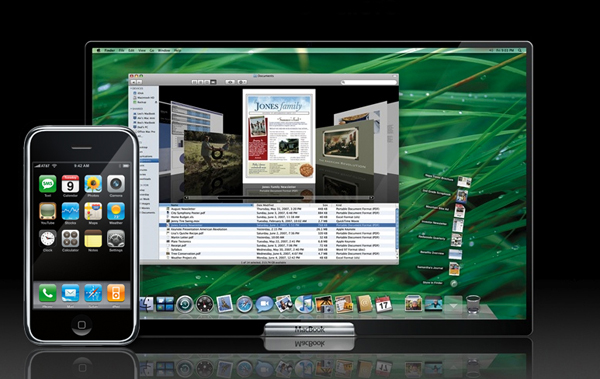600x379 pixels.
Task: Click the Finder window back arrow
Action: click(x=134, y=82)
